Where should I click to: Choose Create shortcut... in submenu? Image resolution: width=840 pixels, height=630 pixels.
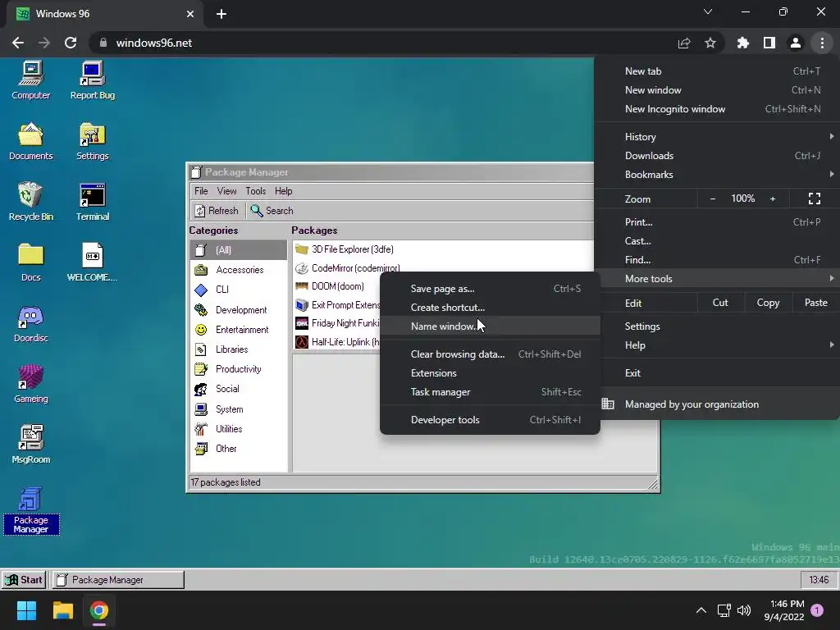pos(490,308)
